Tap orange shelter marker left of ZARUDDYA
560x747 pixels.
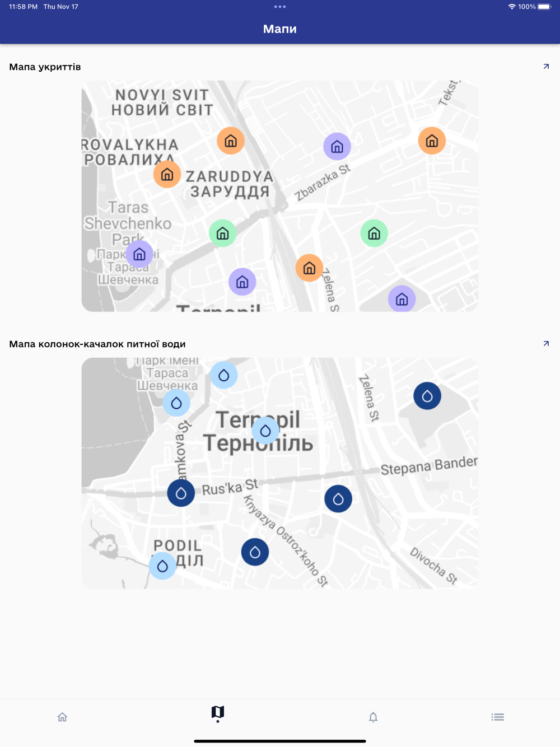coord(167,175)
